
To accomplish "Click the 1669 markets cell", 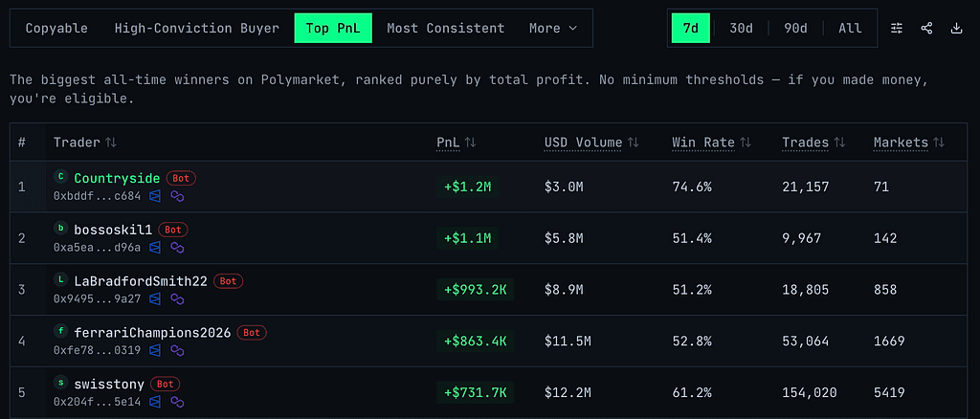I will [889, 341].
